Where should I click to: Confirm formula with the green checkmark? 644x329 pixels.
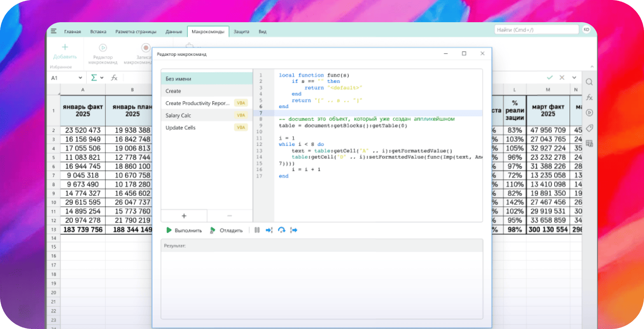tap(549, 78)
